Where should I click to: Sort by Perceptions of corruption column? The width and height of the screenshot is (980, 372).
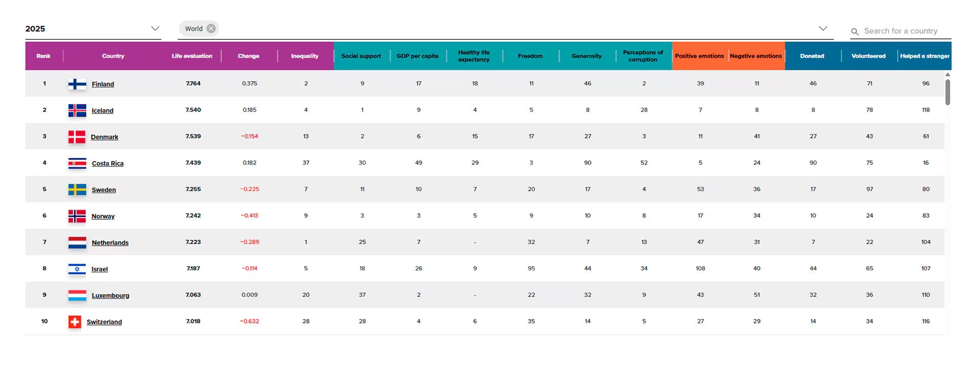pos(643,56)
